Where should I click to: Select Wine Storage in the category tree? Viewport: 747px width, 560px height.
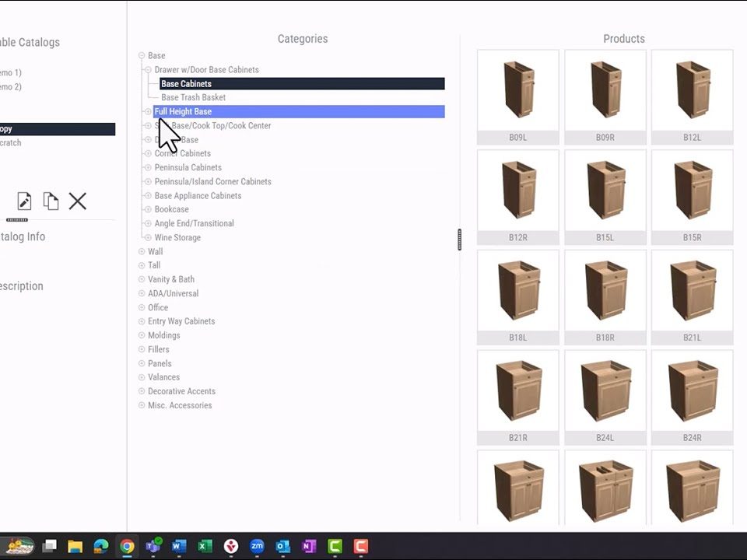point(177,238)
